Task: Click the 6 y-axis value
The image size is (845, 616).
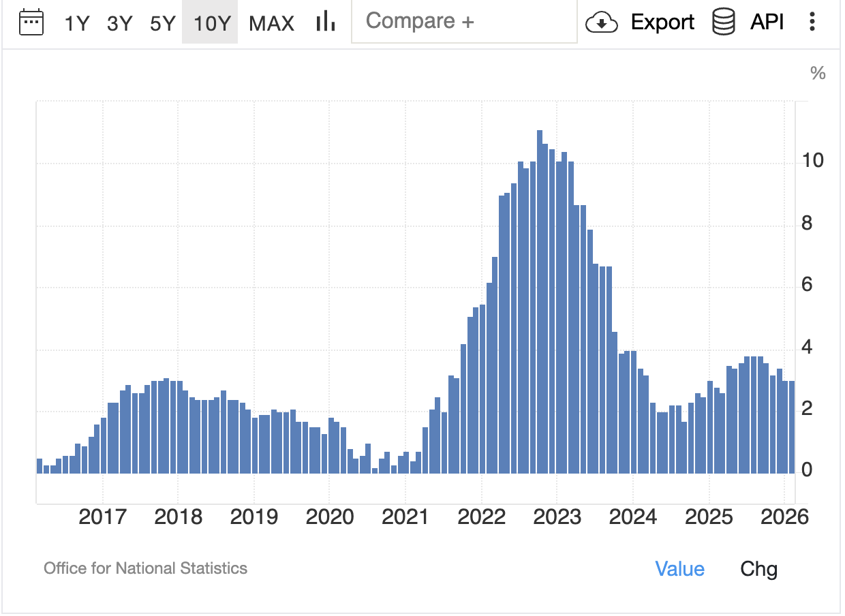Action: point(808,285)
